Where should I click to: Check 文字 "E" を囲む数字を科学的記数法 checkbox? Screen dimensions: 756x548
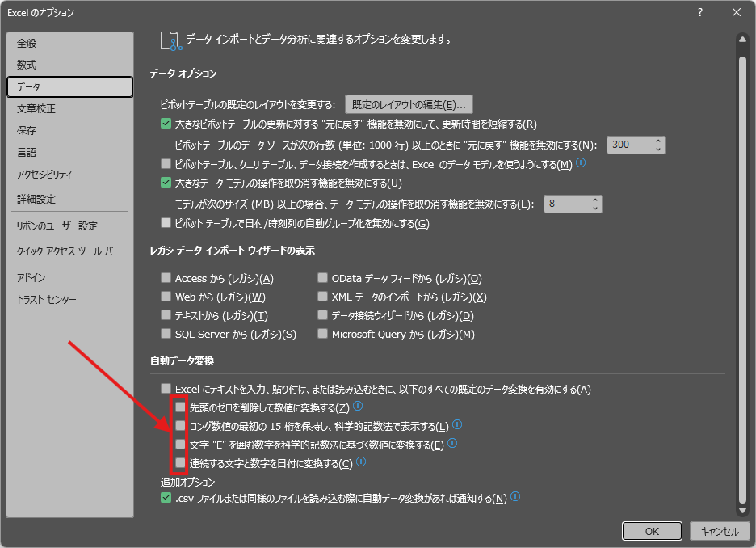180,445
